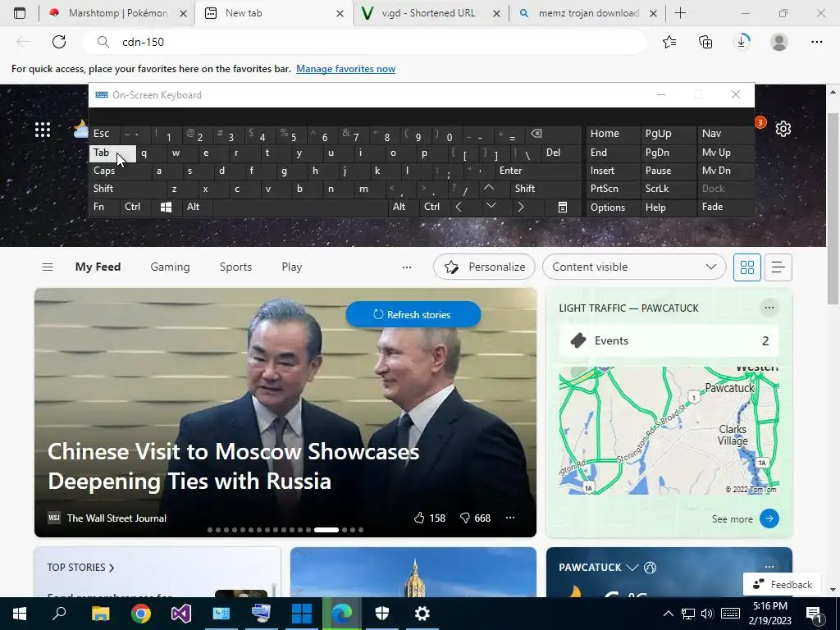Expand the Content visible dropdown
Image resolution: width=840 pixels, height=630 pixels.
point(634,267)
